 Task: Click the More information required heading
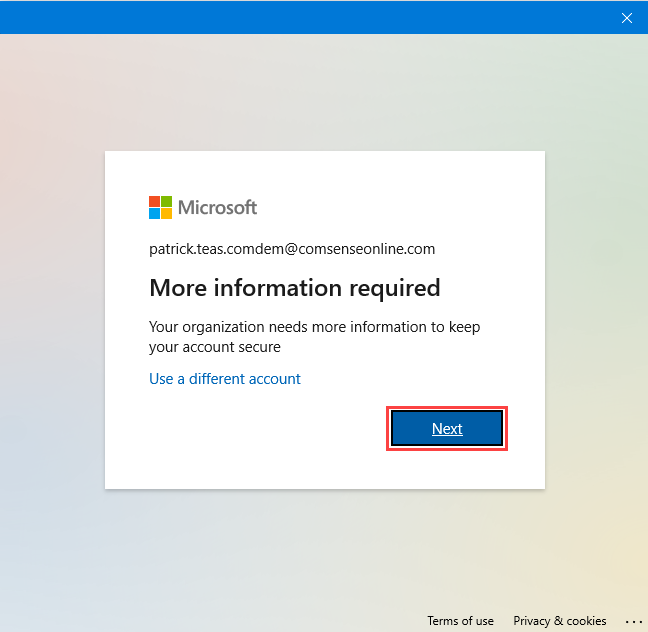point(295,288)
